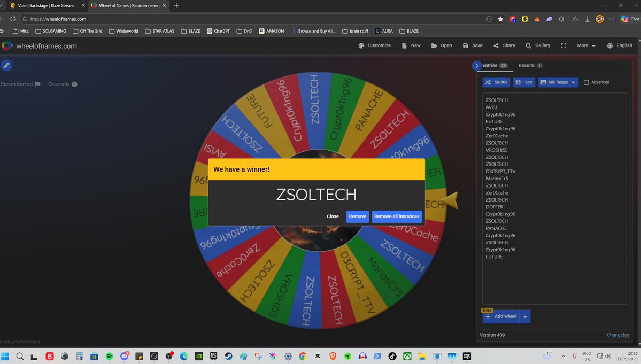The image size is (641, 364).
Task: Open the DnD bookmarks folder
Action: click(x=244, y=31)
